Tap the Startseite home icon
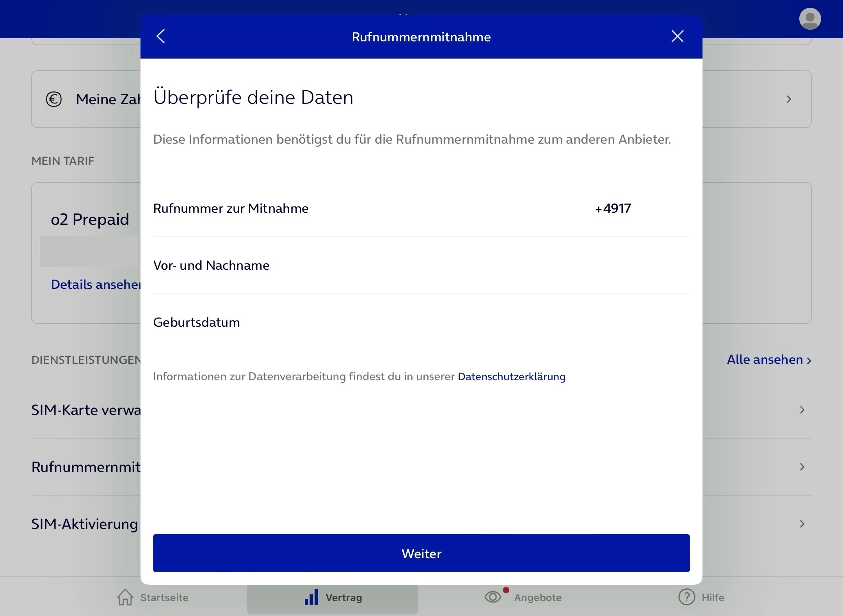 pyautogui.click(x=125, y=597)
